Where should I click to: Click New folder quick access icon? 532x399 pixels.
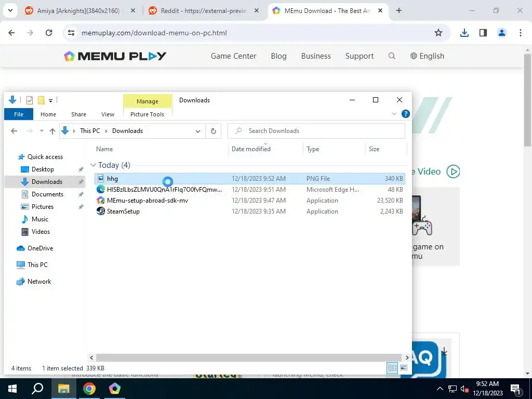coord(41,100)
